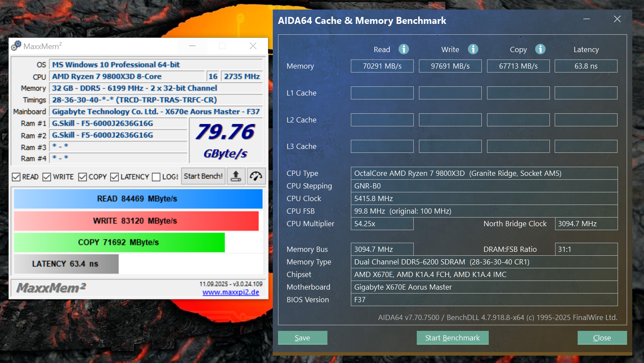Click the COPY 71692 MByte/s bar
Viewport: 644px width, 363px height.
[119, 242]
